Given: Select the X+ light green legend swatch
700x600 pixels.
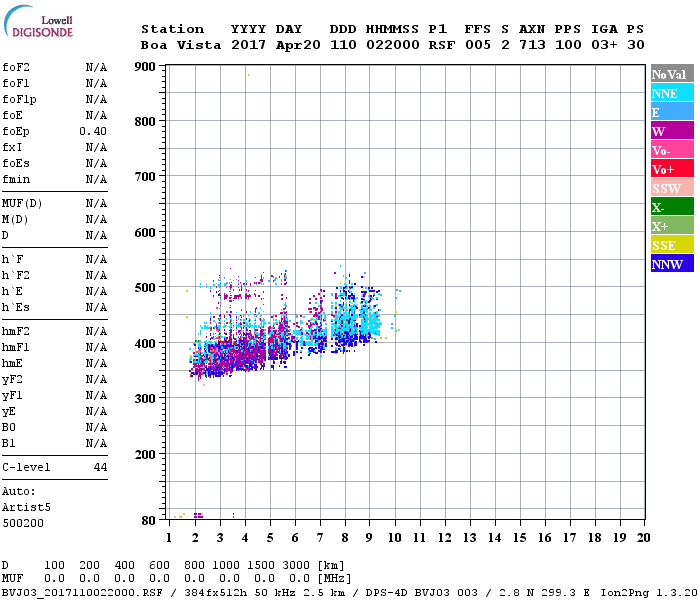Looking at the screenshot, I should tap(672, 225).
